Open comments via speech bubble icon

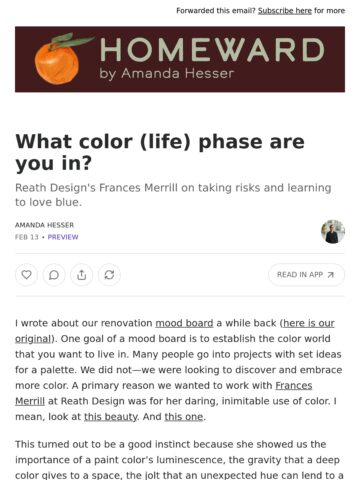coord(54,275)
